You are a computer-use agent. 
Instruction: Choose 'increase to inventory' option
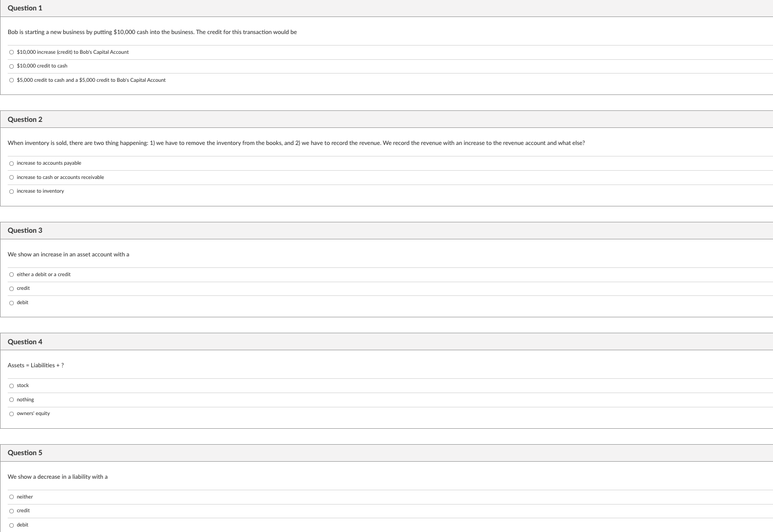12,191
